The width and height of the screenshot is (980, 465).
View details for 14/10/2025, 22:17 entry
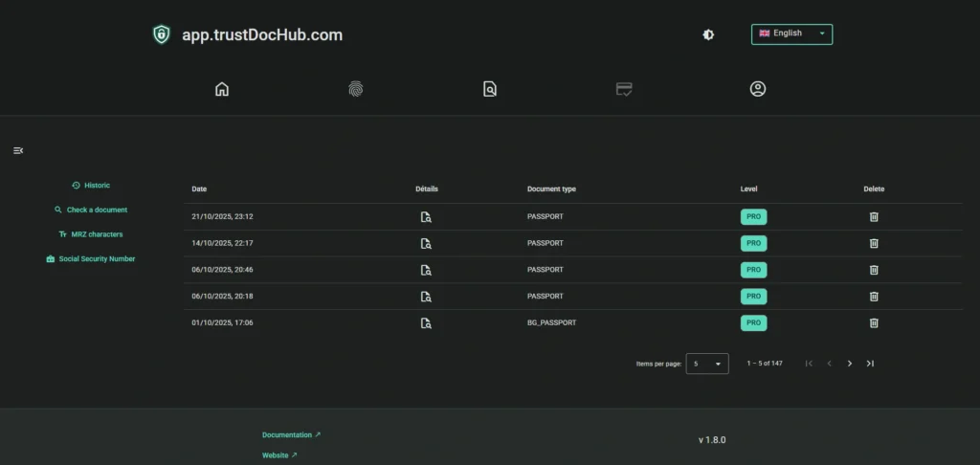pos(426,243)
